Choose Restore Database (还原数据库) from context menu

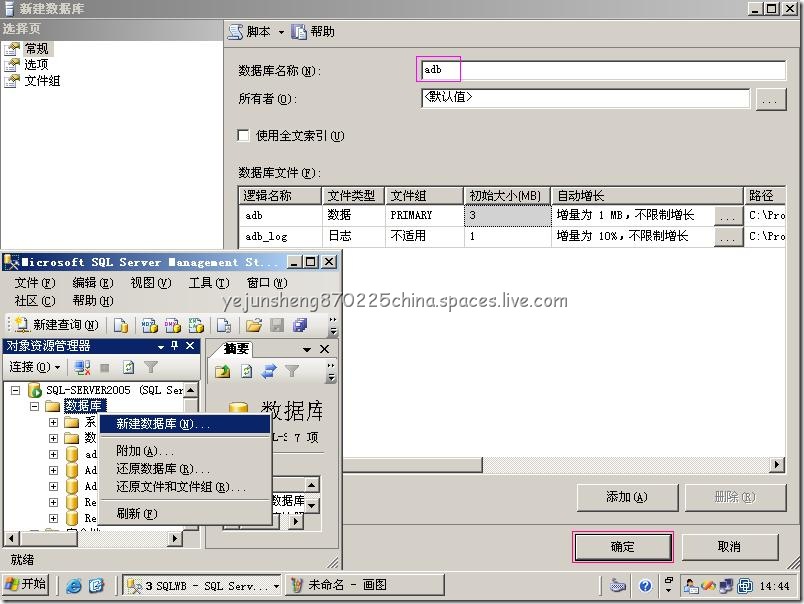click(185, 469)
